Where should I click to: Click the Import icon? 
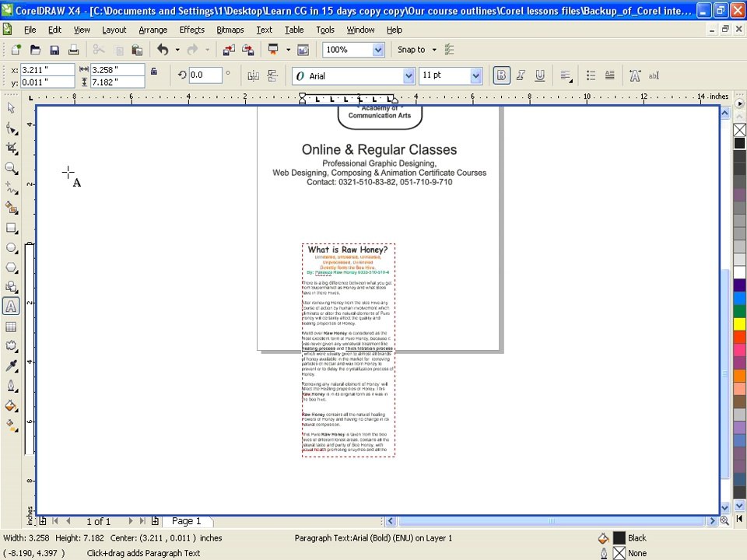pos(229,50)
